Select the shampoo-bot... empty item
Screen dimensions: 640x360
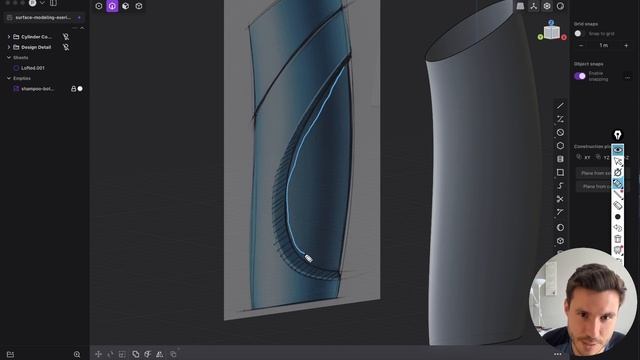[x=37, y=89]
